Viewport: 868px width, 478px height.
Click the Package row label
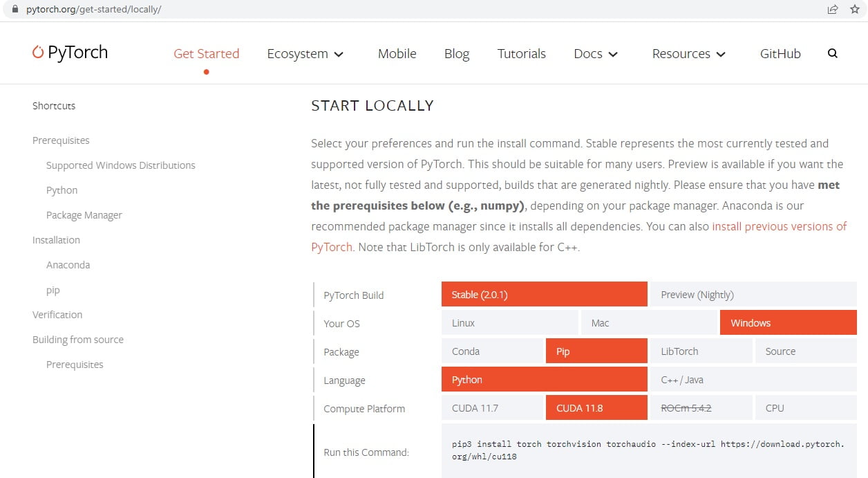tap(341, 352)
